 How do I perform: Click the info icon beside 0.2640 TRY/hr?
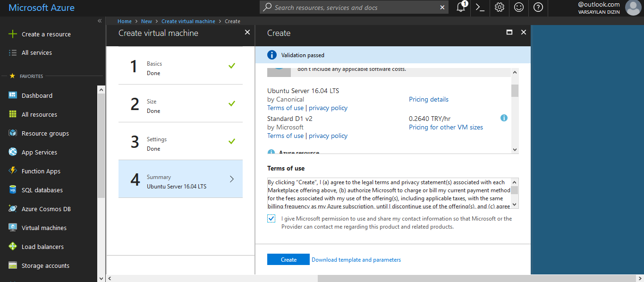pos(504,118)
